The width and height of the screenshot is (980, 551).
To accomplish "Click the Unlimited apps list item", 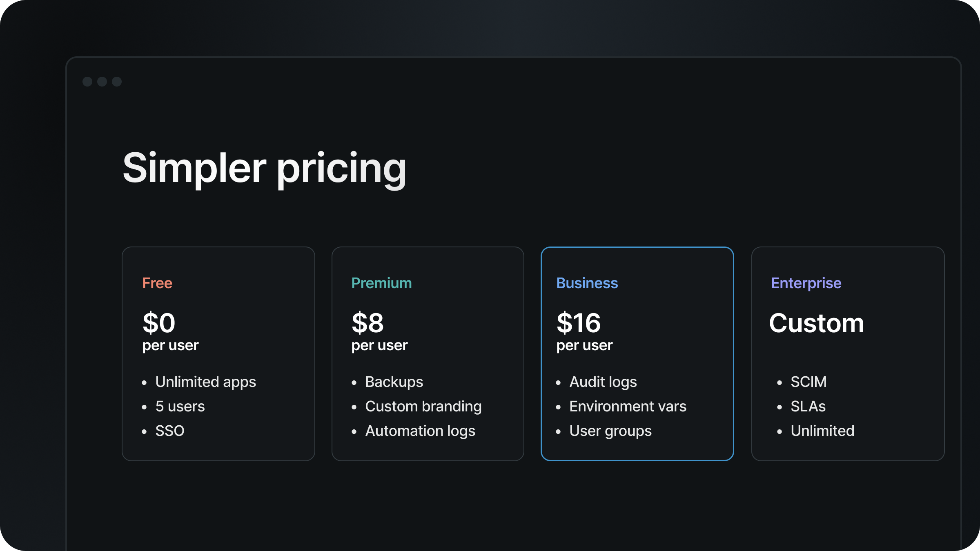I will 205,382.
